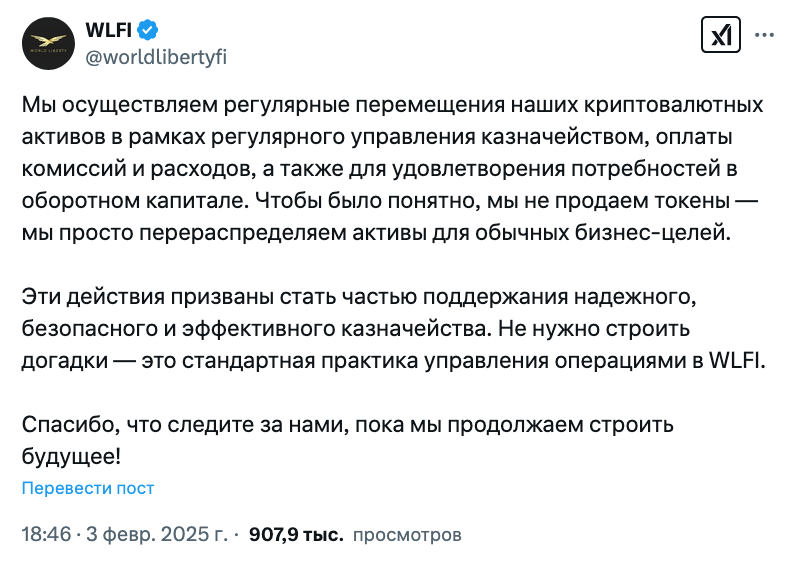Click the word "бизнес-целей" in the post
The height and width of the screenshot is (562, 797).
pos(652,232)
